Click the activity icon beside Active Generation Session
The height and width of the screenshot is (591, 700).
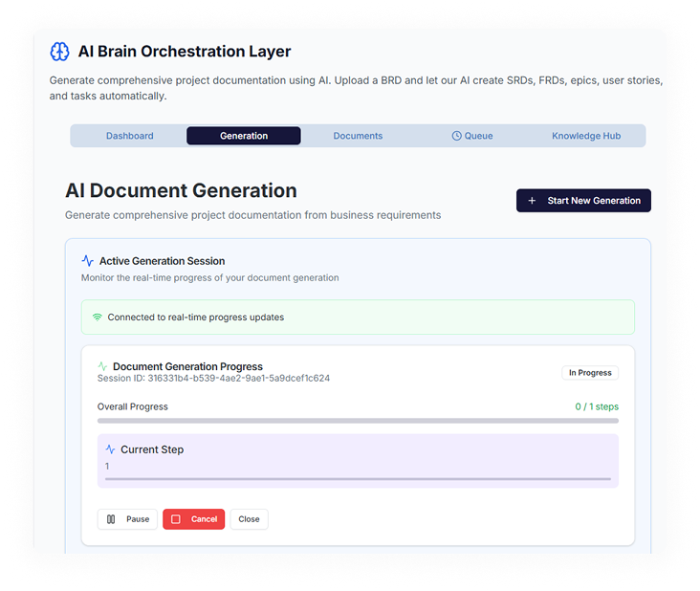[x=88, y=261]
